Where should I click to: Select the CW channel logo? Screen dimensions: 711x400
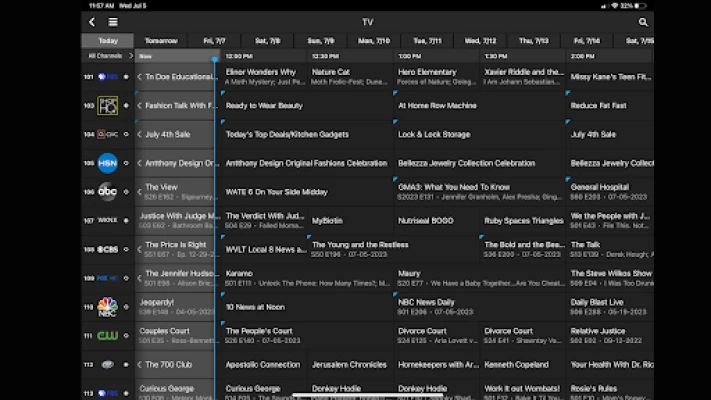pyautogui.click(x=108, y=335)
